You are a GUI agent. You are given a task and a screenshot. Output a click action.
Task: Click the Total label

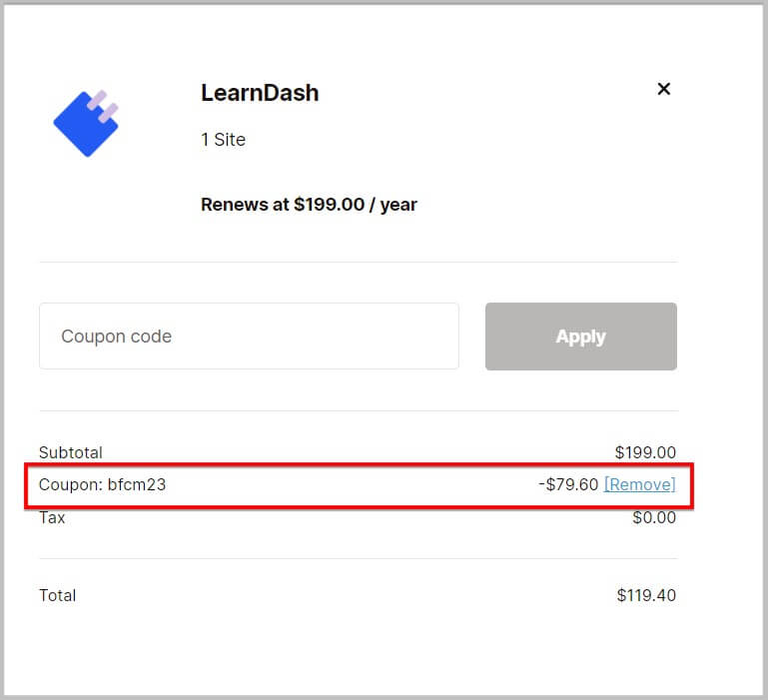coord(57,595)
